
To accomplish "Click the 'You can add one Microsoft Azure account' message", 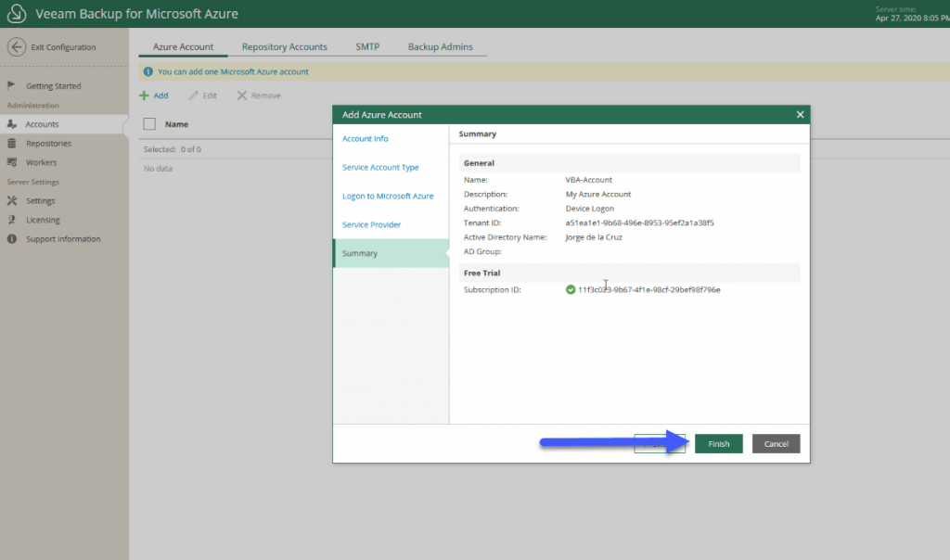I will tap(233, 71).
